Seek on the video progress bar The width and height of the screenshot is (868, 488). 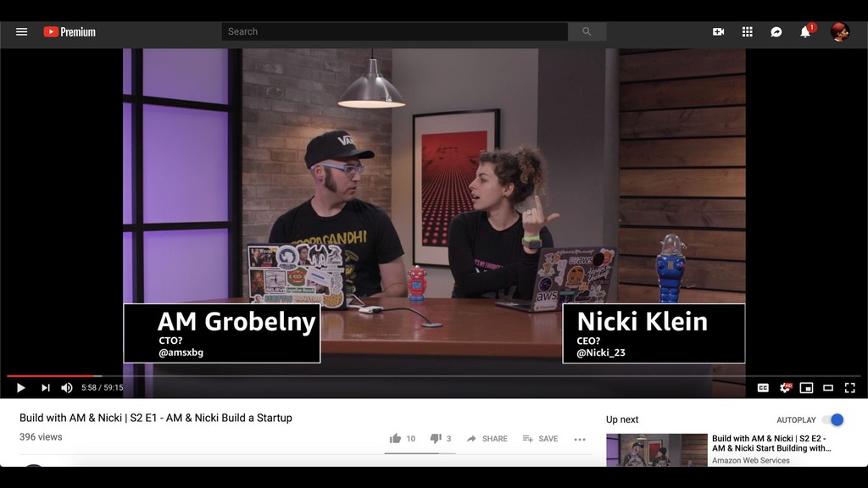pyautogui.click(x=434, y=375)
